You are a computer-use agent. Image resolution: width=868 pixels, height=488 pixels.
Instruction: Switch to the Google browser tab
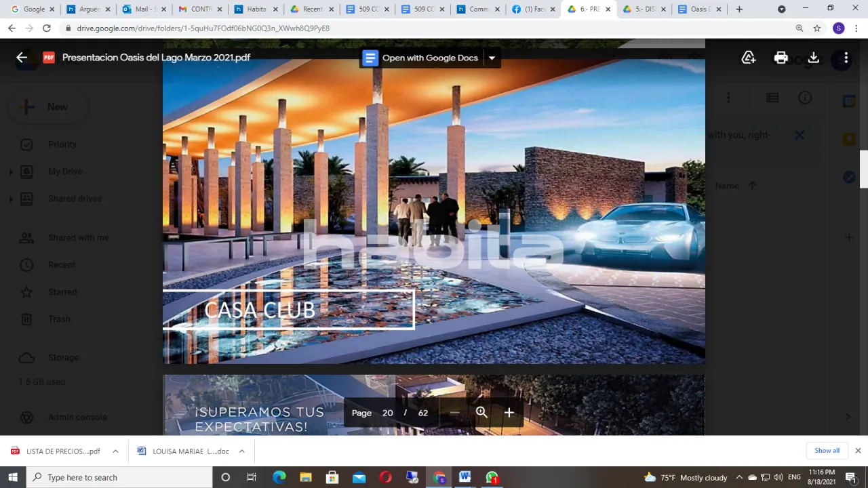tap(32, 9)
